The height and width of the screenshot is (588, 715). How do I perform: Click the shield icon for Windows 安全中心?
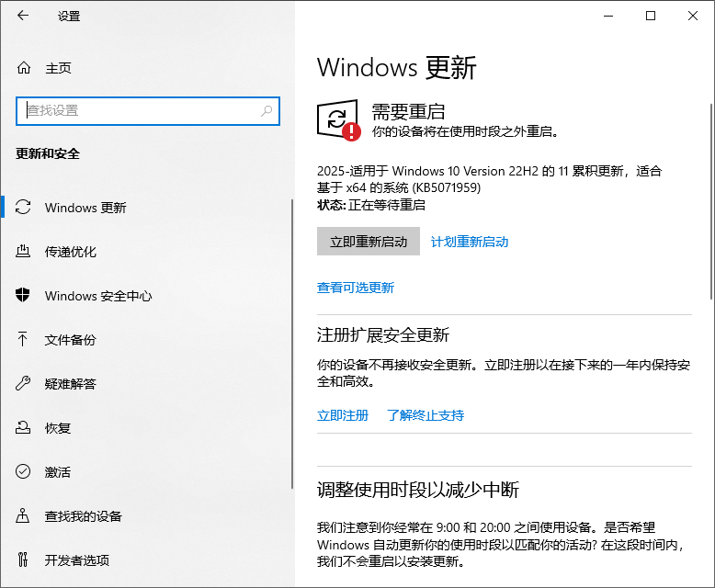click(x=23, y=295)
